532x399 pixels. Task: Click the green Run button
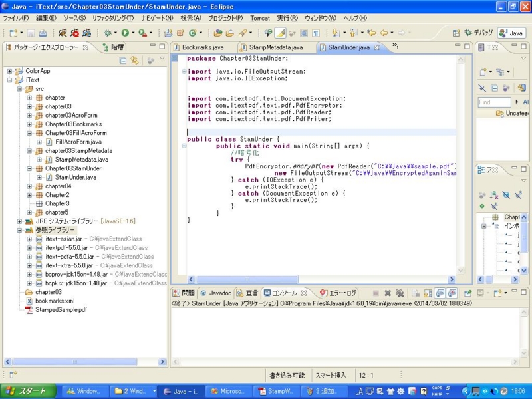click(125, 33)
